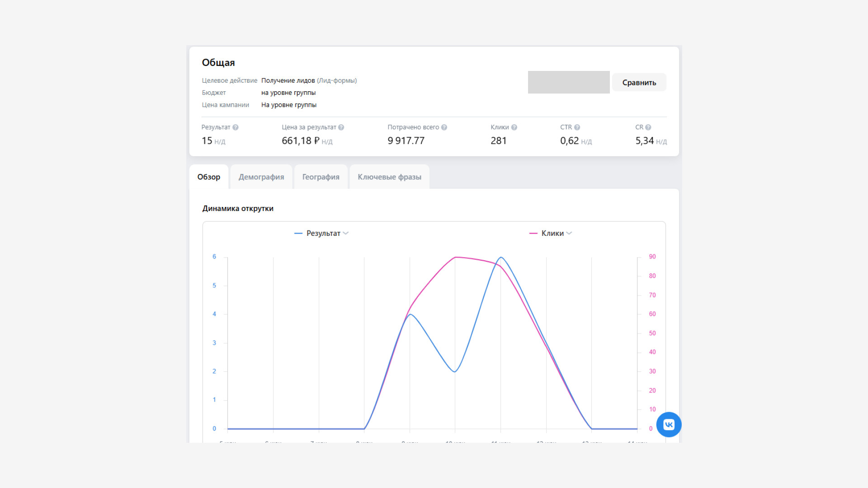Click the gray date range field

tap(568, 82)
